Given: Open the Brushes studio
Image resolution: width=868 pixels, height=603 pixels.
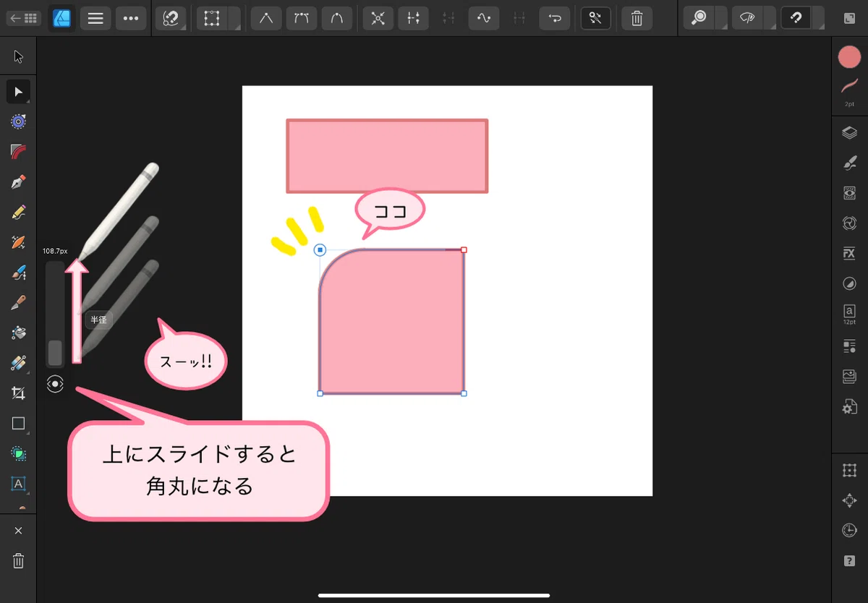Looking at the screenshot, I should click(849, 163).
